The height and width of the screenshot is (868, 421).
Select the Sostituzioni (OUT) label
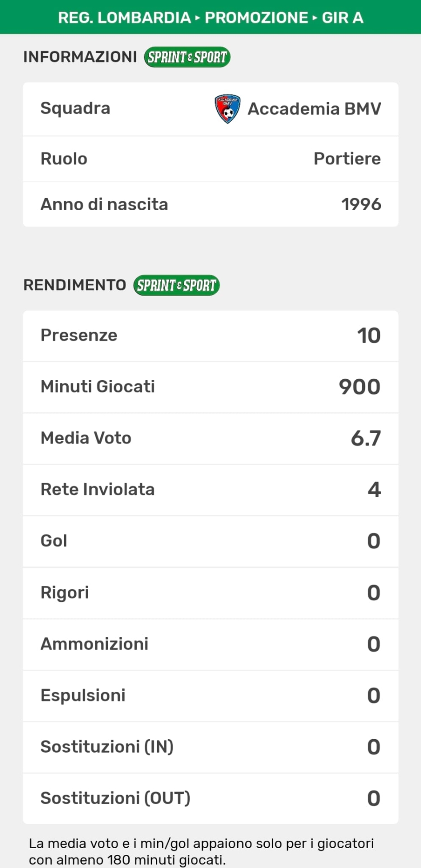click(x=115, y=799)
